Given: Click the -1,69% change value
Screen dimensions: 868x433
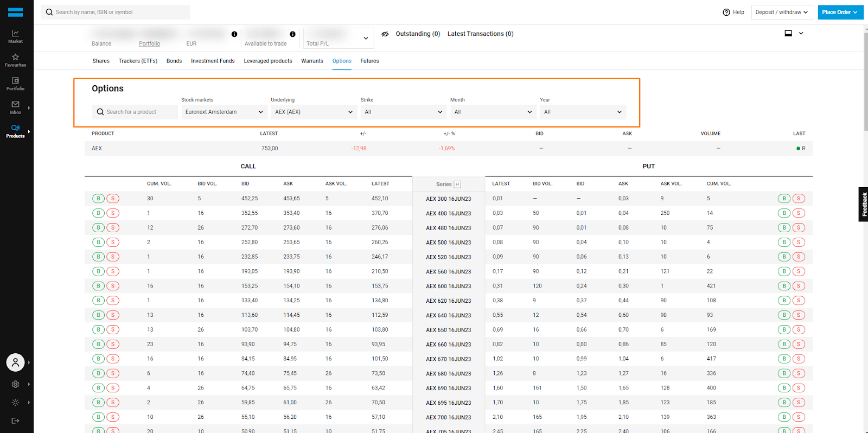Looking at the screenshot, I should [447, 148].
